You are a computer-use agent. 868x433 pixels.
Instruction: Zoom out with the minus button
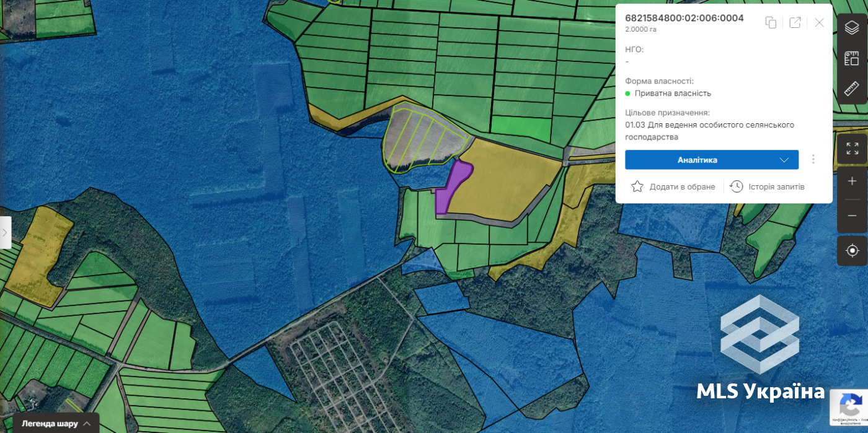[x=852, y=215]
